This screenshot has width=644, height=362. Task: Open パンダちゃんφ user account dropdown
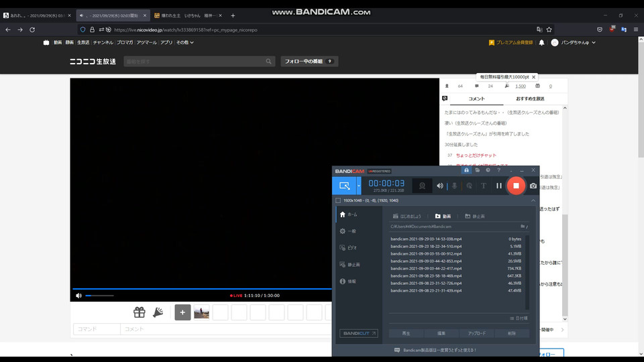tap(574, 42)
